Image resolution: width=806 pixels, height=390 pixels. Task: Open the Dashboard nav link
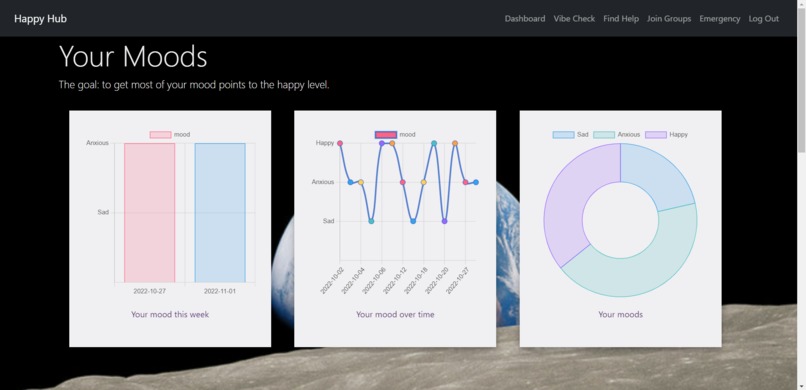(525, 18)
